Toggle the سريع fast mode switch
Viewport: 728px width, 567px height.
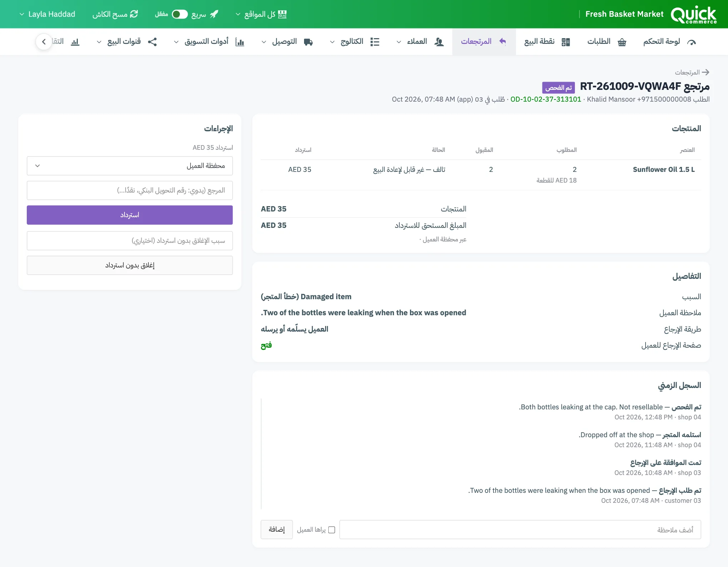pos(180,14)
